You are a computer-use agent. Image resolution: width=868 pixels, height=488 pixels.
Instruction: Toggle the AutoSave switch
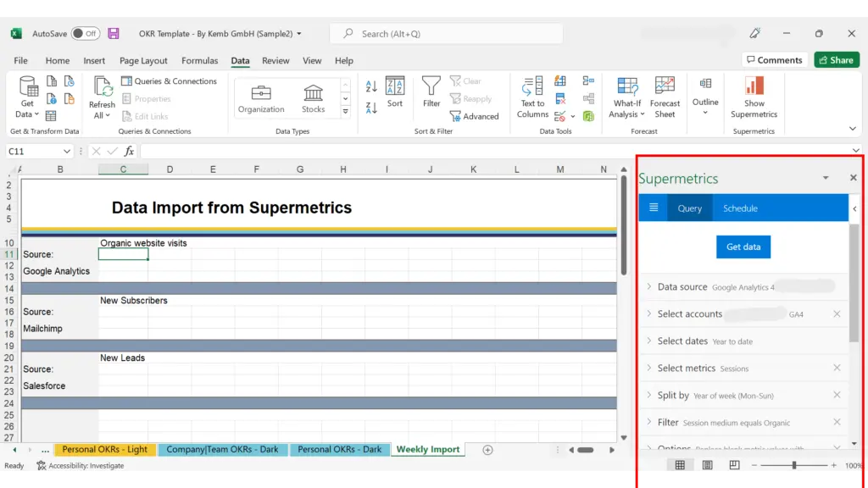(86, 33)
